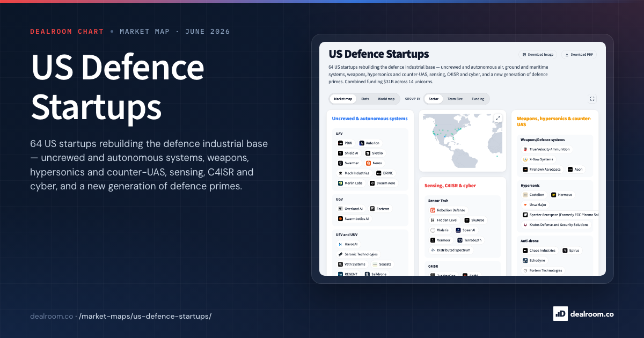The width and height of the screenshot is (644, 338).
Task: Open the Chaos Industries chip
Action: click(539, 251)
